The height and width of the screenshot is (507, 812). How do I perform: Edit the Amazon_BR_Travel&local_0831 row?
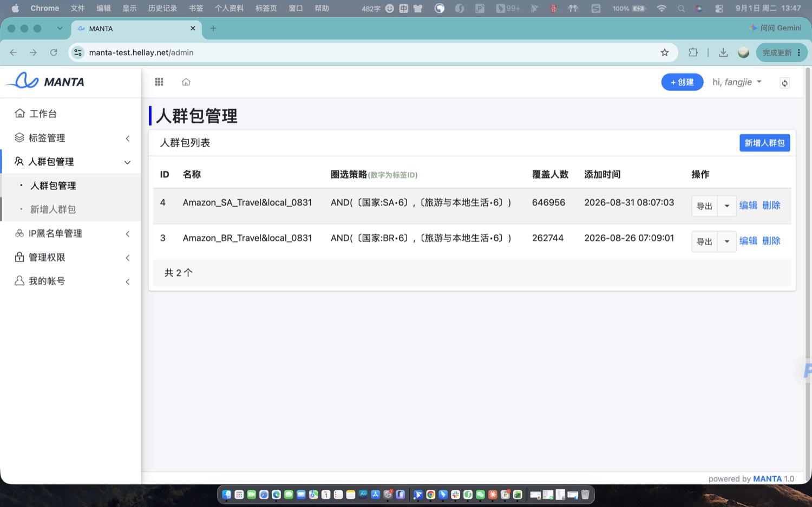(748, 241)
